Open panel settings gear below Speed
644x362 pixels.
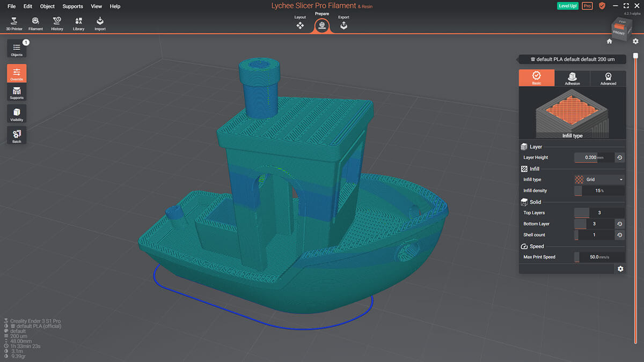620,269
